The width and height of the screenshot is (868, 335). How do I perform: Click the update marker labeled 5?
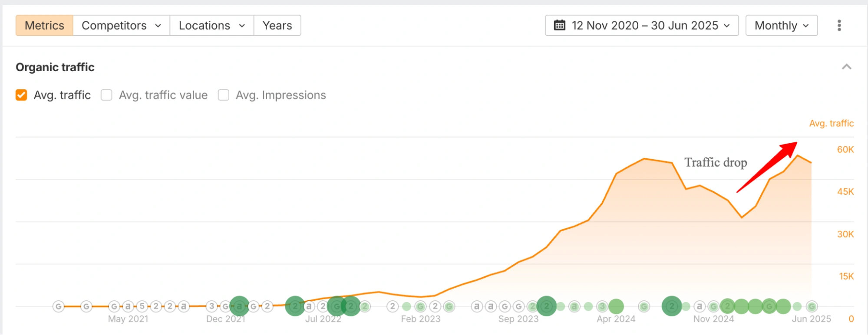pos(142,306)
